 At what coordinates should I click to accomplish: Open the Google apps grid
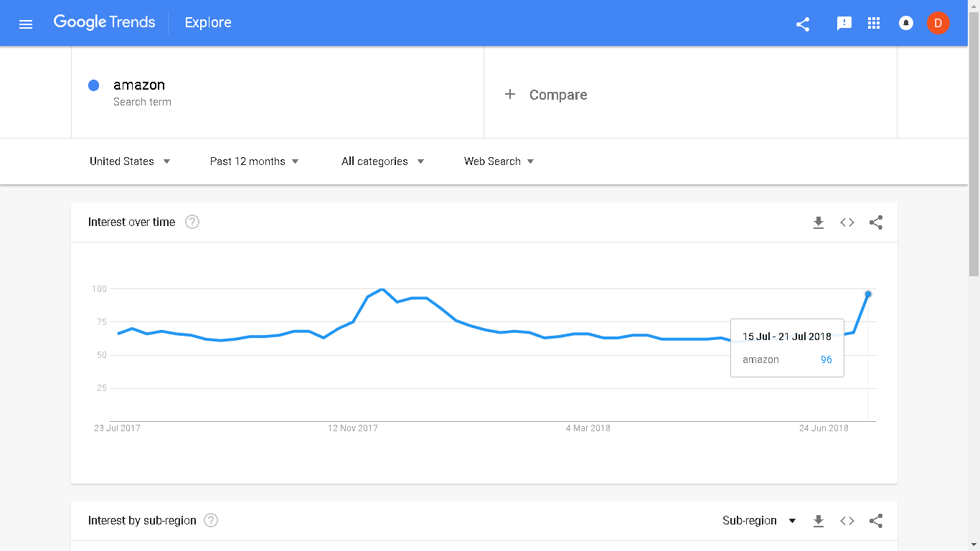pos(874,24)
